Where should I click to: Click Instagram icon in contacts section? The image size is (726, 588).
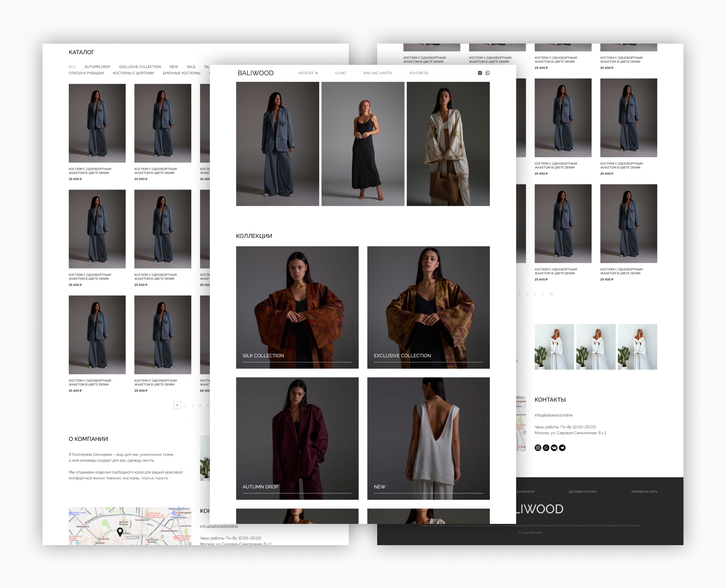[538, 448]
